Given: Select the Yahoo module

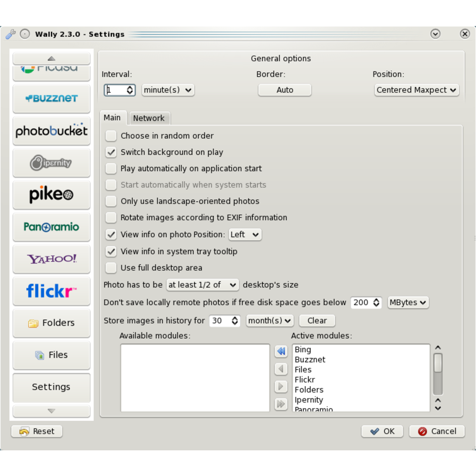Looking at the screenshot, I should 51,259.
